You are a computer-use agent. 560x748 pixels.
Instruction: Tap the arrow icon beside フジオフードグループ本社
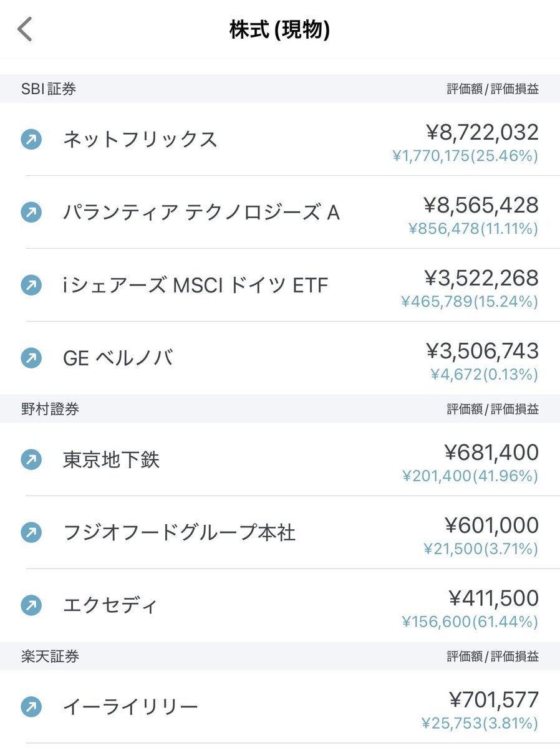pyautogui.click(x=31, y=532)
